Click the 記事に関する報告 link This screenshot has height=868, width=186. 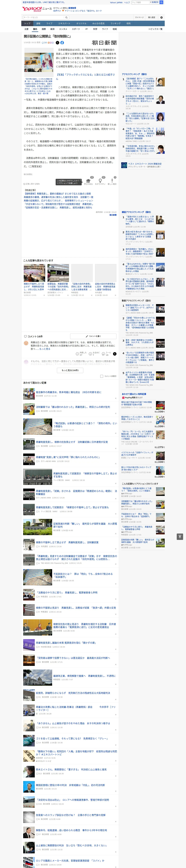click(x=32, y=184)
